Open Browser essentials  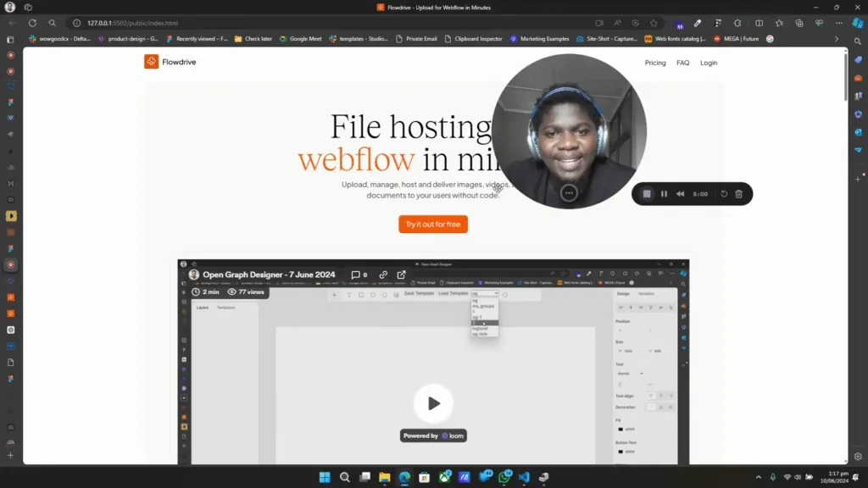click(819, 23)
